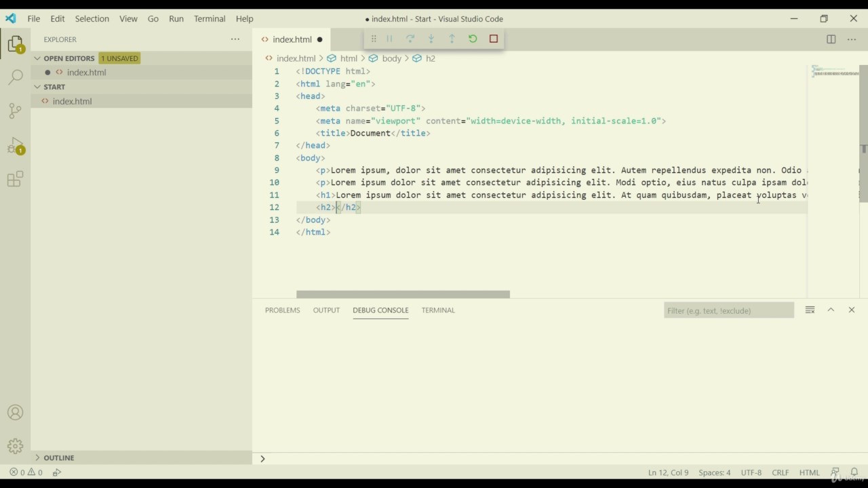Open the Run and Debug view
Screen dimensions: 868x488
(15, 145)
